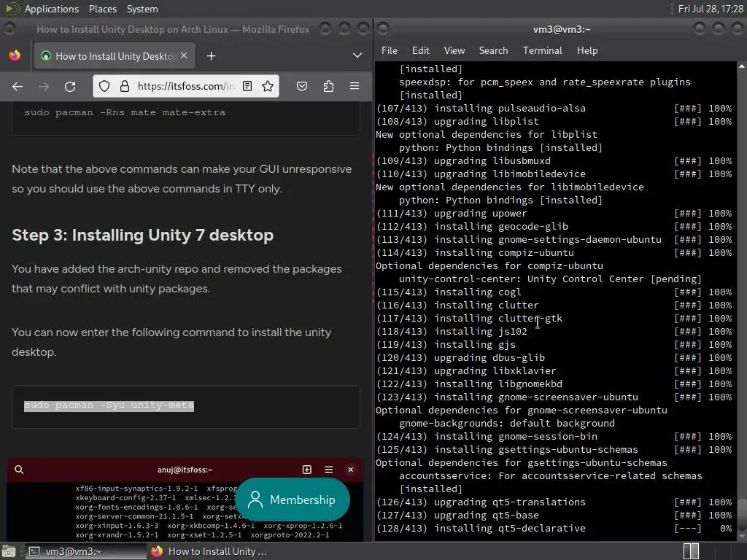The width and height of the screenshot is (747, 560).
Task: Click the line installing geocode-glib
Action: pyautogui.click(x=554, y=227)
